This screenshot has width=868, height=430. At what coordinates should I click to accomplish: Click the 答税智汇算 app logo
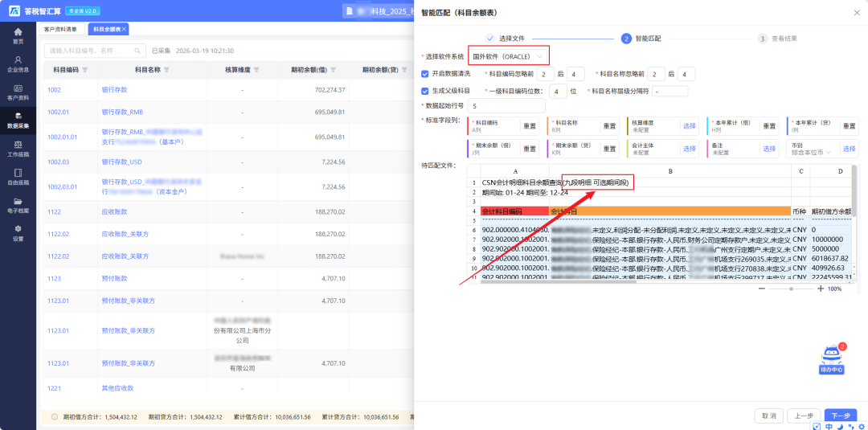pos(14,10)
